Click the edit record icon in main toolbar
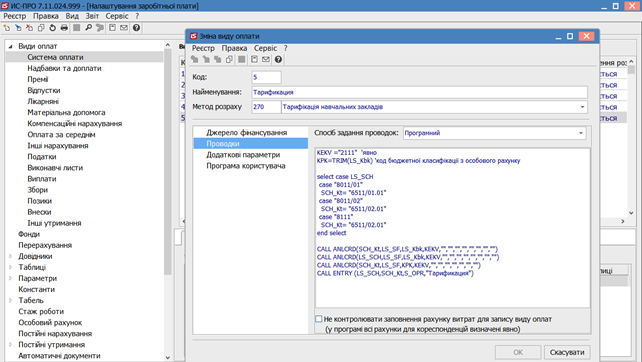The height and width of the screenshot is (362, 642). point(18,28)
